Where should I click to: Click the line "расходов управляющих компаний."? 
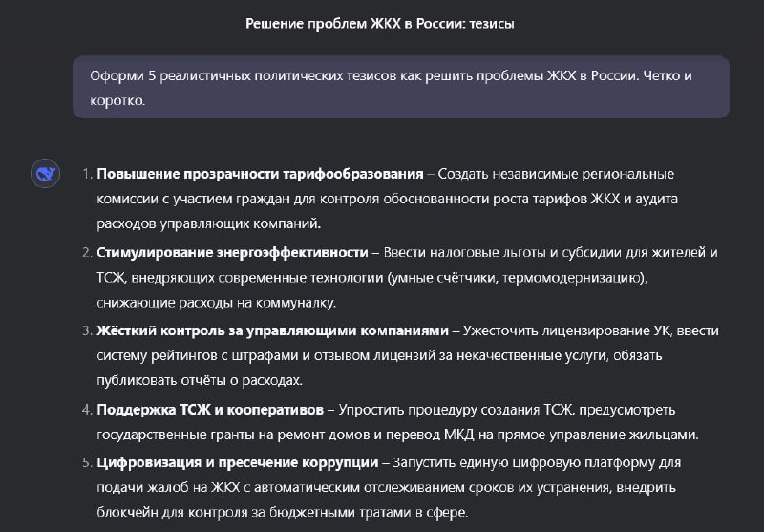click(209, 223)
